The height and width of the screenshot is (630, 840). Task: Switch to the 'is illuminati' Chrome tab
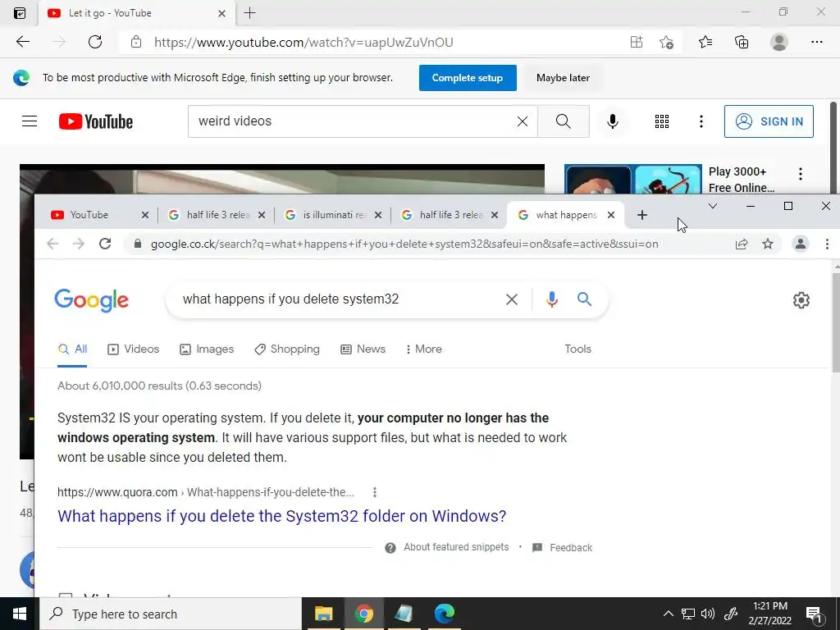point(333,215)
